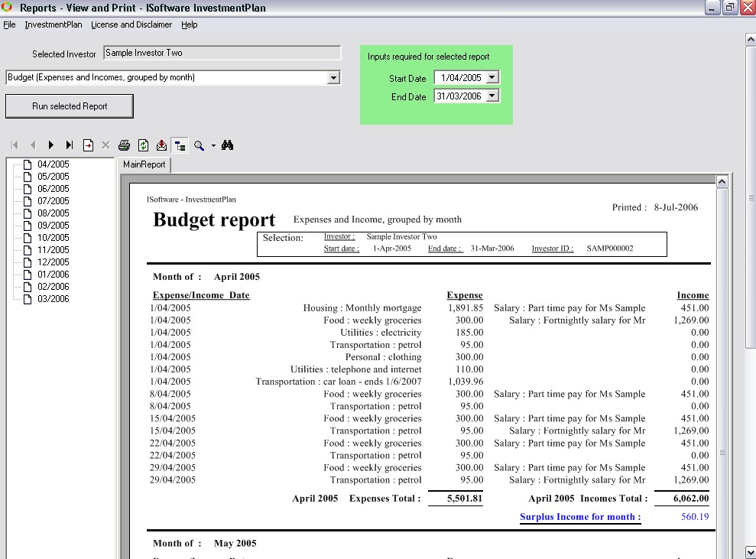Click the Personal : clothing entry
Screen dimensions: 756x559
pos(383,357)
